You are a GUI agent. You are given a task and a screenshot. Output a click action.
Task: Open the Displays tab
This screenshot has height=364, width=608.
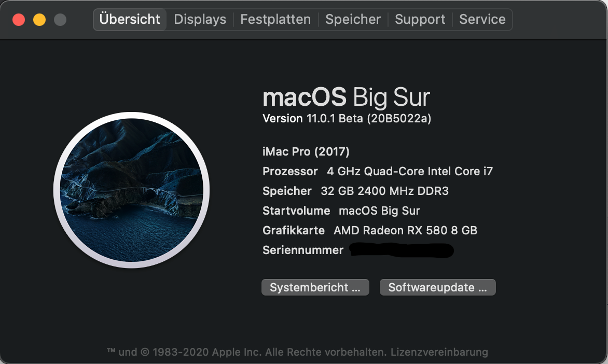point(200,20)
